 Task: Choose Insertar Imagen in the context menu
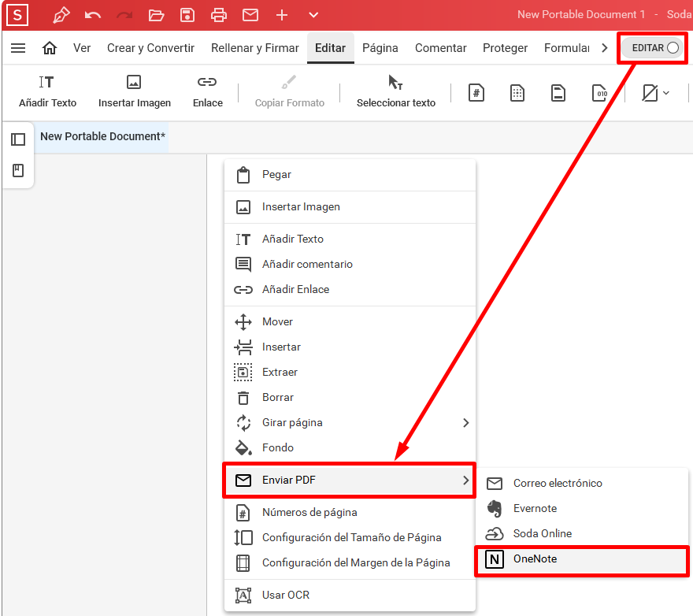click(350, 207)
